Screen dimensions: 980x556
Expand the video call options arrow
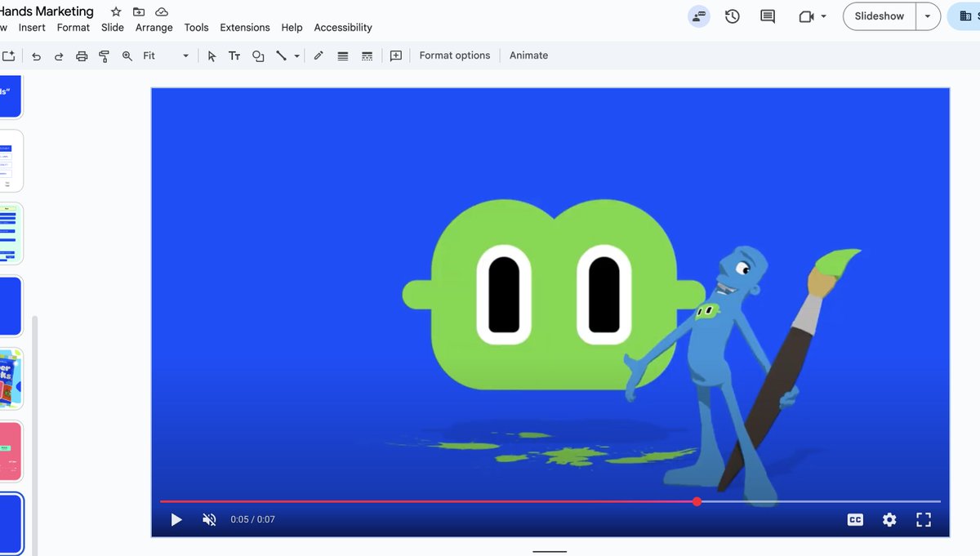(823, 16)
